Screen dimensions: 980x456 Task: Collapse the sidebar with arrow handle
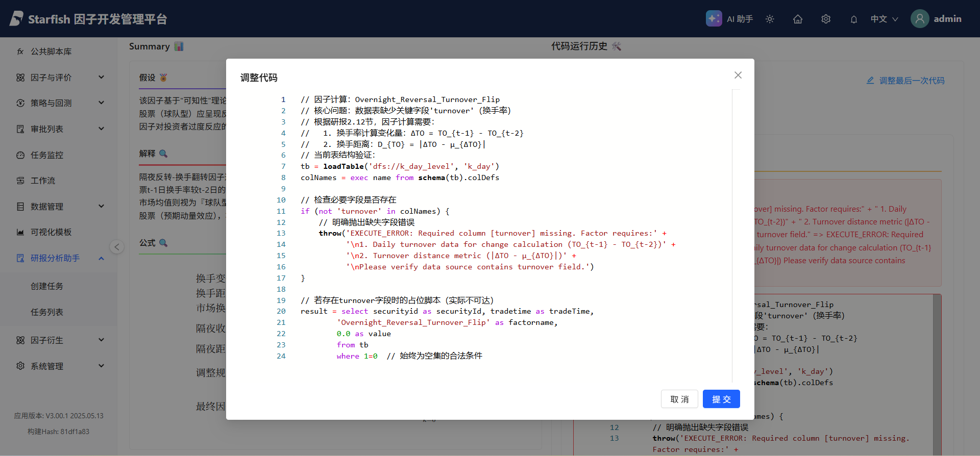[x=117, y=247]
